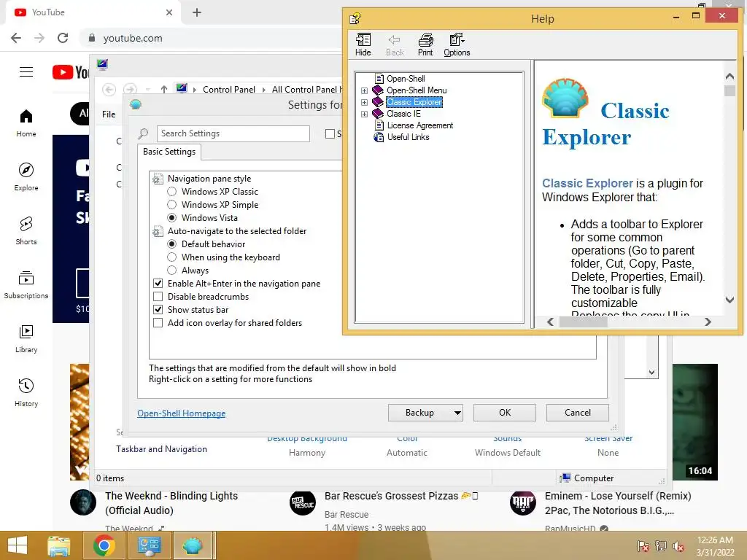
Task: Open The Weeknd Blinding Lights video title
Action: click(171, 503)
